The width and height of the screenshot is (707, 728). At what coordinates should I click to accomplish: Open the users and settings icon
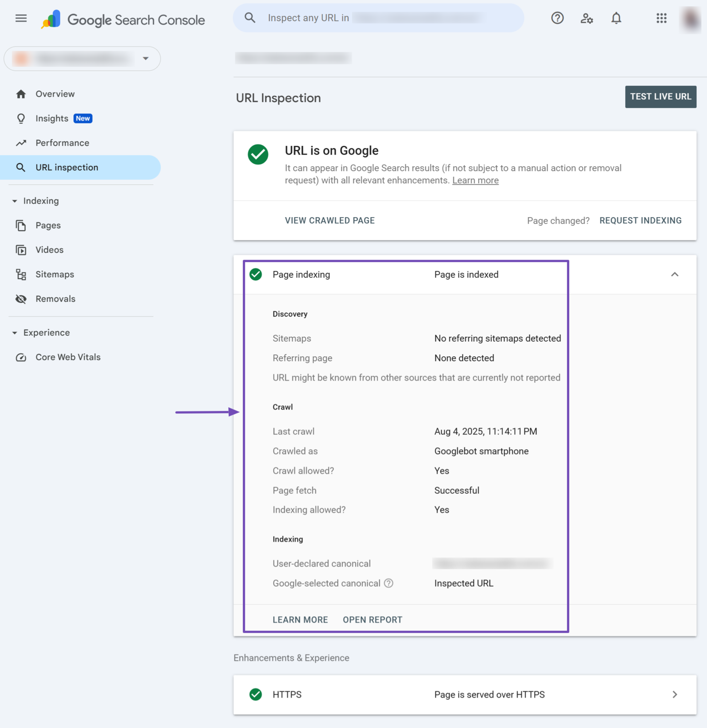click(586, 18)
